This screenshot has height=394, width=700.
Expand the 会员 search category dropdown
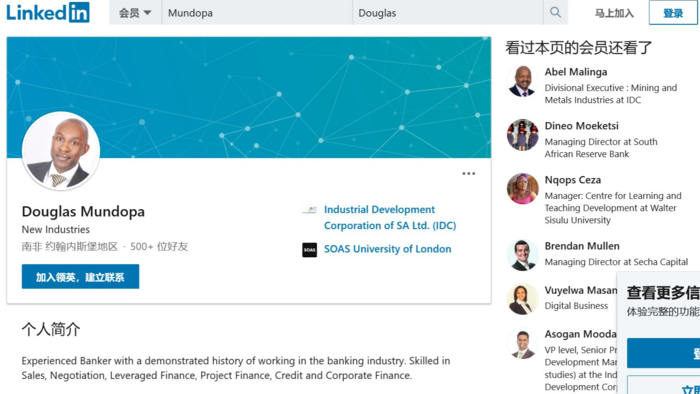click(135, 13)
